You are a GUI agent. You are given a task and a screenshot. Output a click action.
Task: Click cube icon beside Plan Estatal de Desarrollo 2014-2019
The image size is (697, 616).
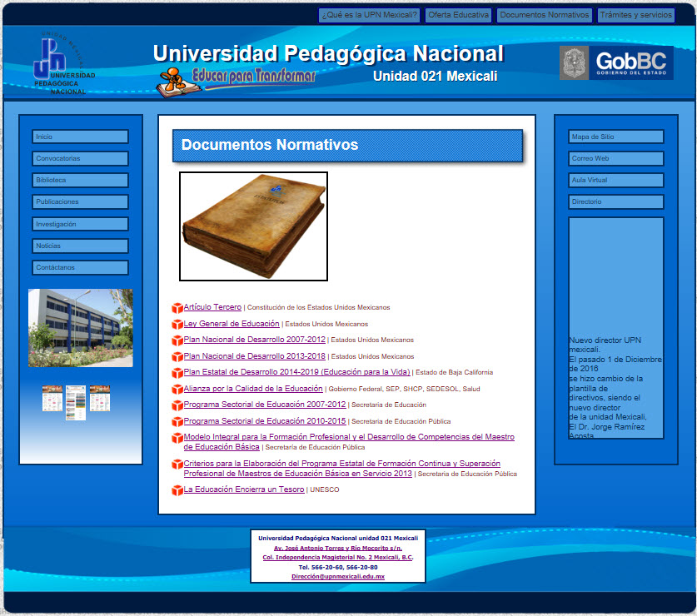point(177,372)
